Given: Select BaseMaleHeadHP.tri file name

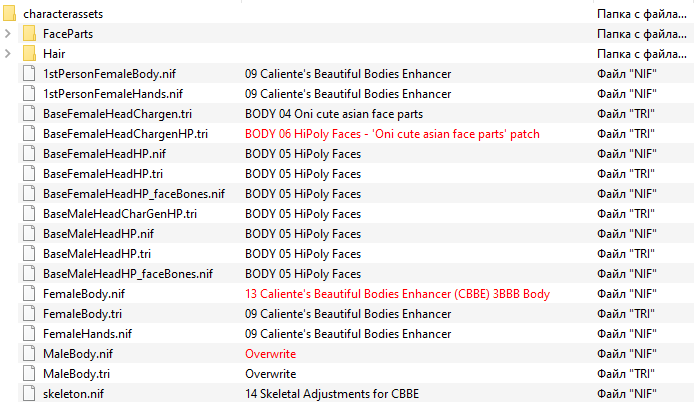Looking at the screenshot, I should point(96,254).
